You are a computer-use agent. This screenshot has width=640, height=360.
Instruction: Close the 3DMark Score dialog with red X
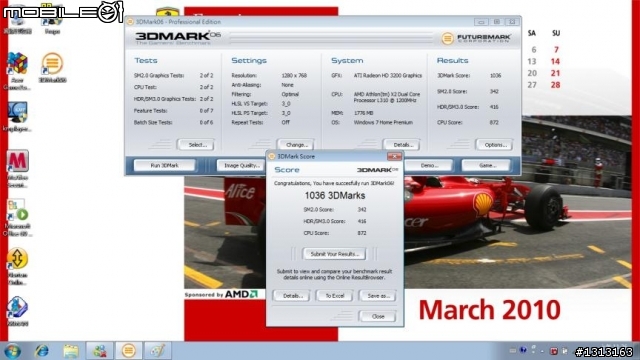point(394,156)
